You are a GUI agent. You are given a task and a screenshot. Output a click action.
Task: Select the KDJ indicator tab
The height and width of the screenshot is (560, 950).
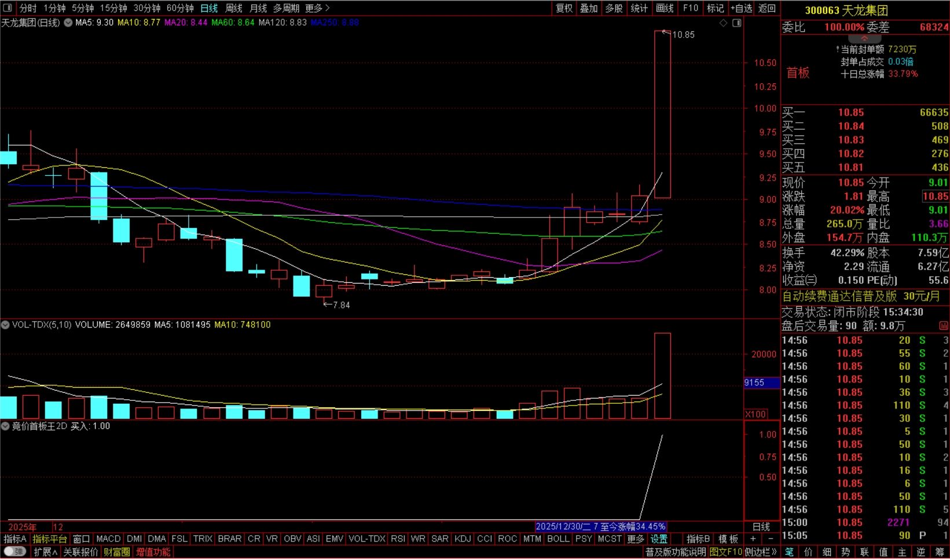tap(463, 539)
